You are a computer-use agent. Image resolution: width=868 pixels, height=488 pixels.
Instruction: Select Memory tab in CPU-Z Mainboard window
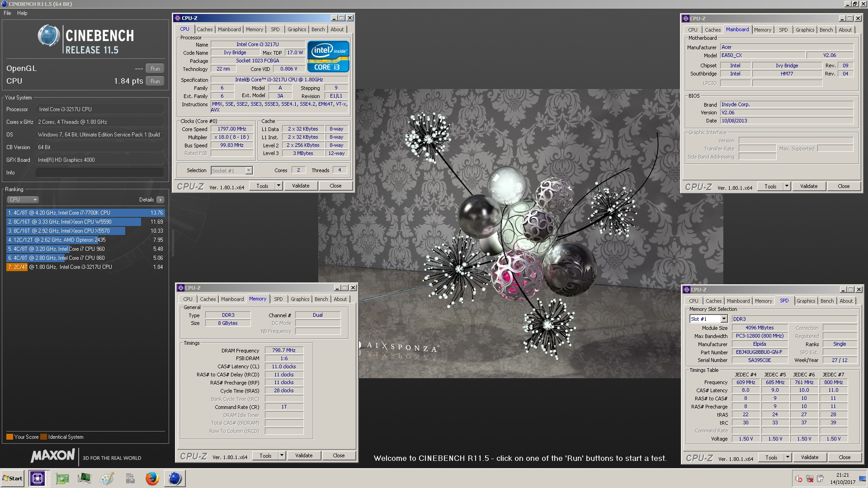coord(763,30)
